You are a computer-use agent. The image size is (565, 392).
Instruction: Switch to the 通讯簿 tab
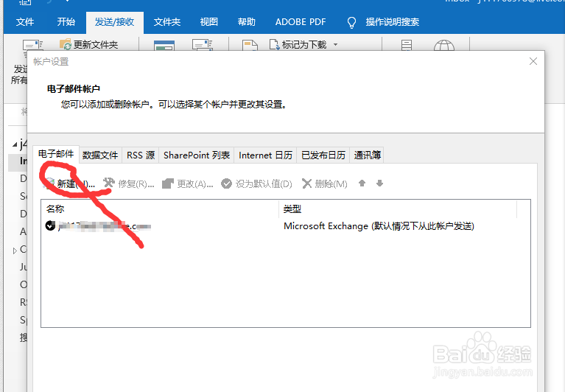coord(367,155)
